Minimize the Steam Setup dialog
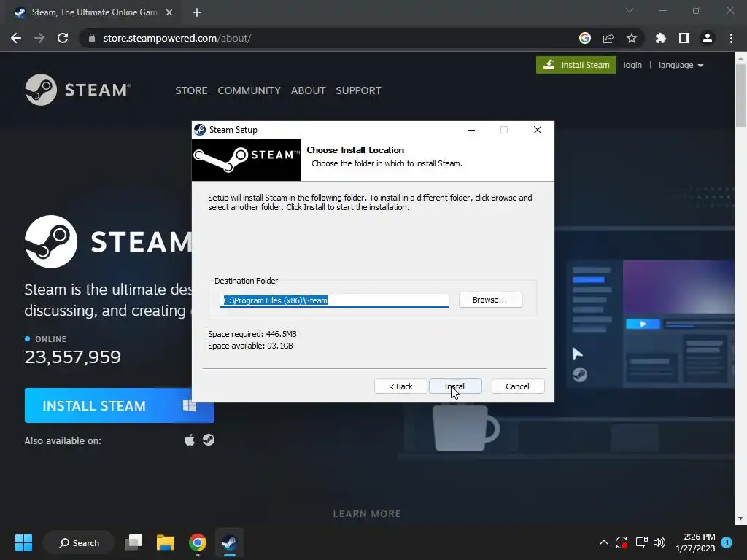 click(471, 130)
